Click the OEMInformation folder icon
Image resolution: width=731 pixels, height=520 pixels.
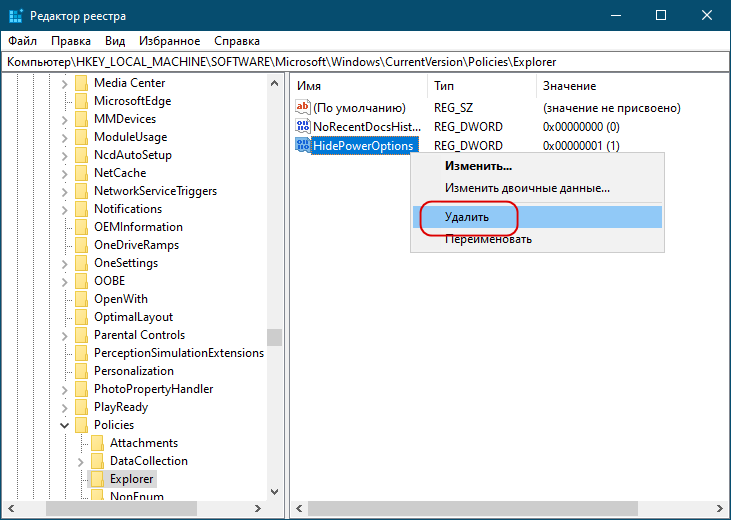pyautogui.click(x=81, y=227)
